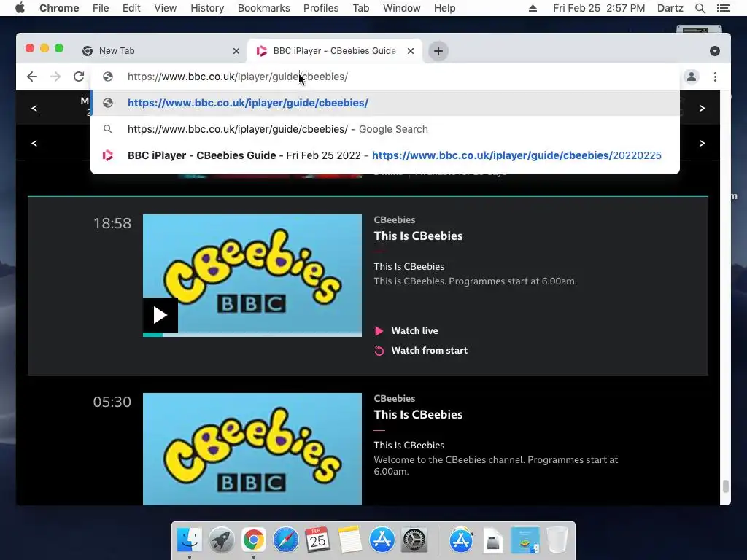The image size is (747, 560).
Task: Open Google Chrome from the Dock
Action: (x=253, y=540)
